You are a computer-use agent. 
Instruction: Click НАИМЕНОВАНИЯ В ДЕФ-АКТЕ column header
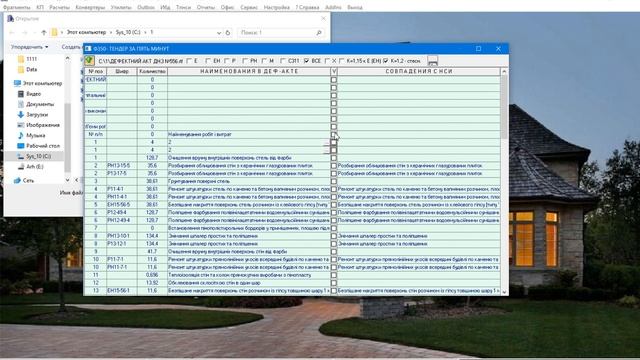pyautogui.click(x=249, y=71)
